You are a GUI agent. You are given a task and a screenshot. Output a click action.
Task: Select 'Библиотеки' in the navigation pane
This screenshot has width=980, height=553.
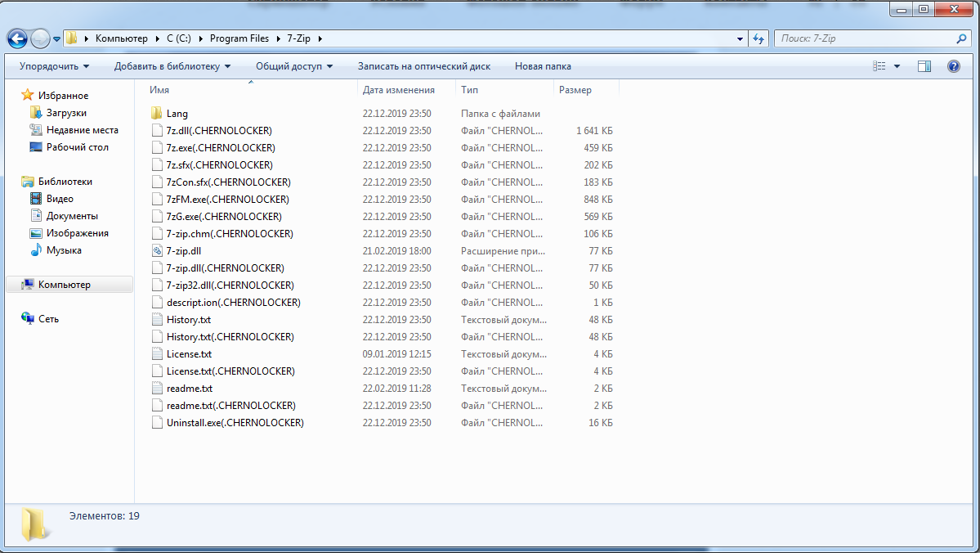(65, 182)
